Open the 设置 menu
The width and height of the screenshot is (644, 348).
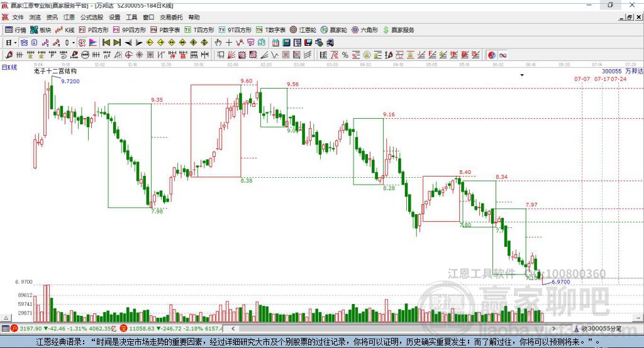click(x=114, y=17)
